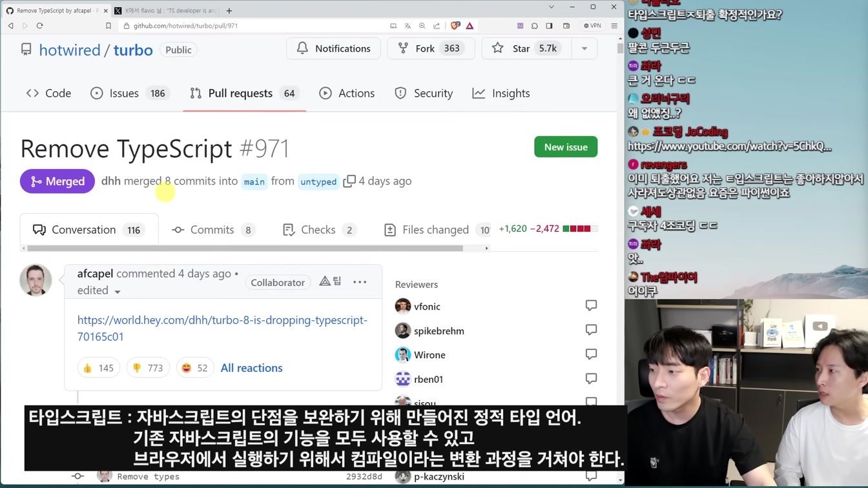Toggle the browser sidebar panel icon
868x488 pixels.
tap(549, 26)
